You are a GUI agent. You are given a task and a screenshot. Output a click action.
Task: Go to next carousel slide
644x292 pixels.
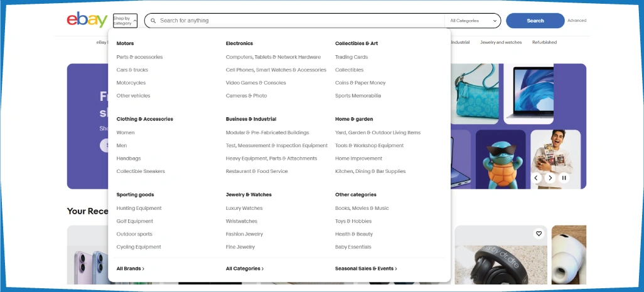(x=550, y=178)
